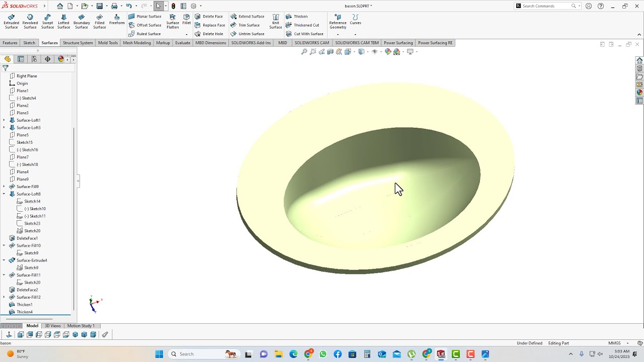
Task: Switch to the Features tab
Action: (10, 43)
